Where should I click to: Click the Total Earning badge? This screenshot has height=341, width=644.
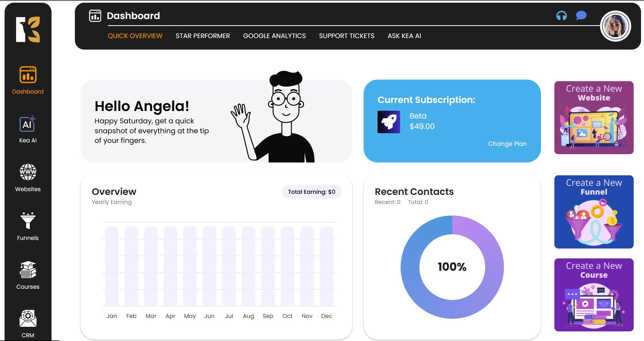click(x=311, y=192)
